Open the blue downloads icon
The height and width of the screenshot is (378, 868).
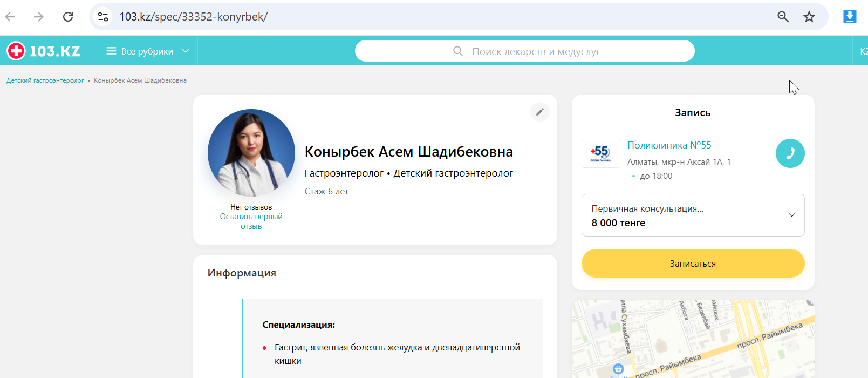[x=850, y=17]
